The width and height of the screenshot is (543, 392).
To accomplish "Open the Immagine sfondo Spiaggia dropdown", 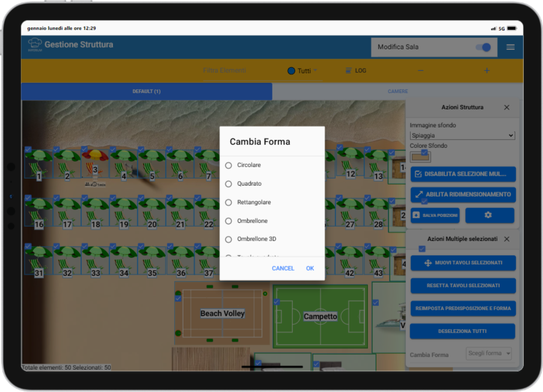I will pyautogui.click(x=462, y=136).
